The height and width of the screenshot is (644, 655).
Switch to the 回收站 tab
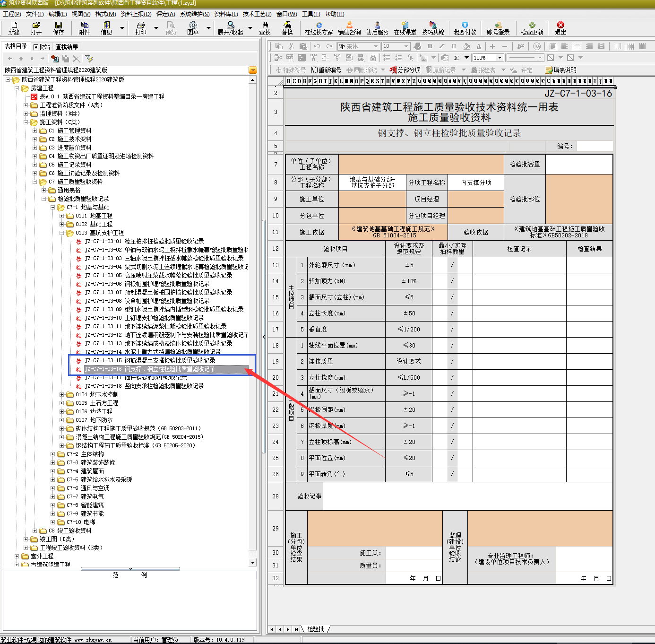42,47
